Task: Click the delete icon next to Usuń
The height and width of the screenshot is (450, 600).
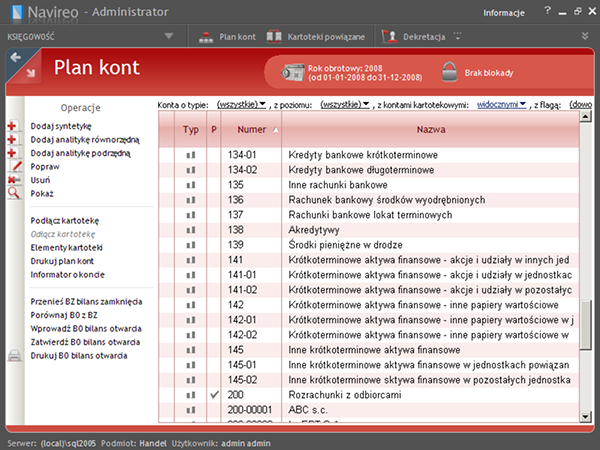Action: (x=13, y=179)
